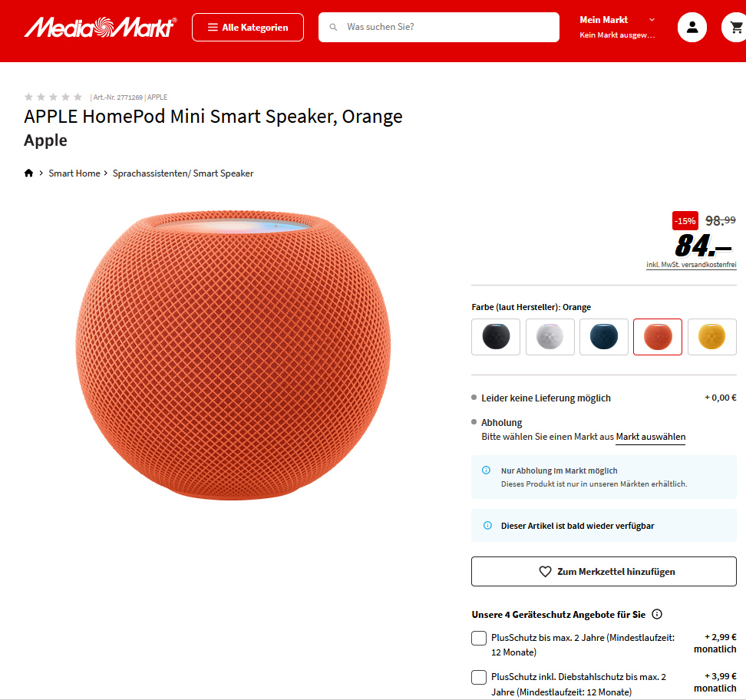Screen dimensions: 746x700
Task: Open Sprachassistenten/ Smart Speaker breadcrumb
Action: pyautogui.click(x=183, y=173)
